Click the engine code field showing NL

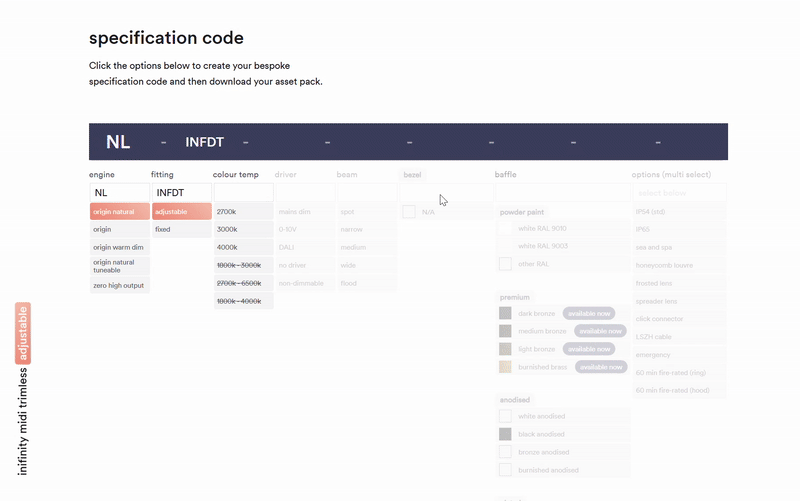click(120, 192)
